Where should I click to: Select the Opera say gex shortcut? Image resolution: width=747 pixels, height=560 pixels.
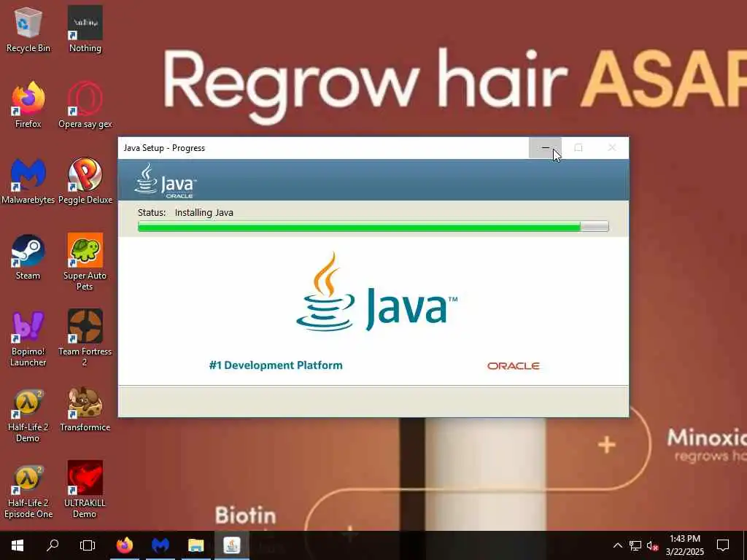point(85,105)
